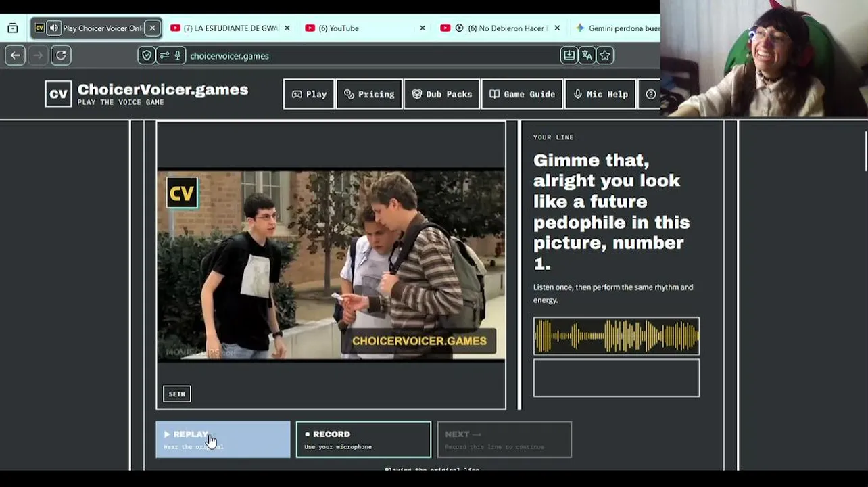Open the Play menu item
Viewport: 868px width, 487px height.
[x=309, y=94]
